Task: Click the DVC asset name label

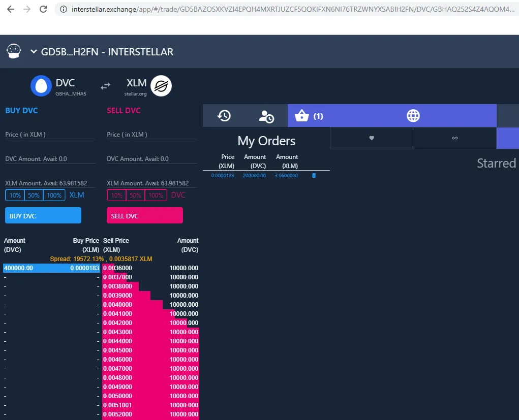Action: pyautogui.click(x=65, y=83)
